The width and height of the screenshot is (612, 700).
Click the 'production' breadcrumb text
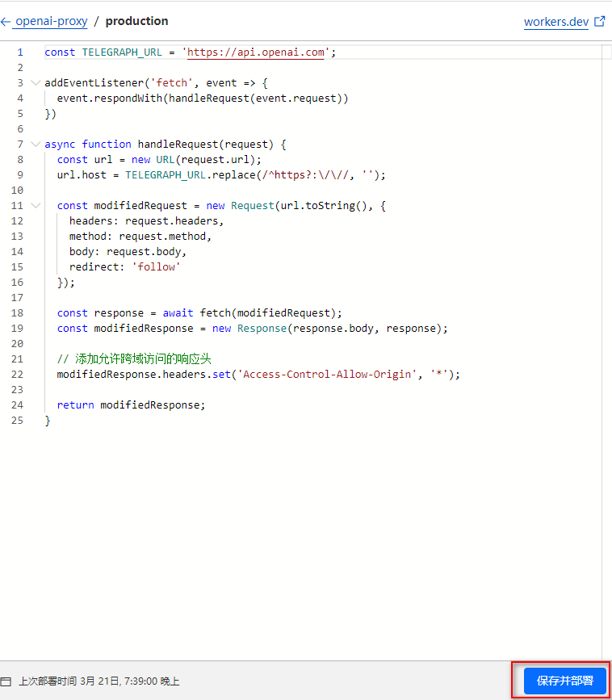(136, 21)
